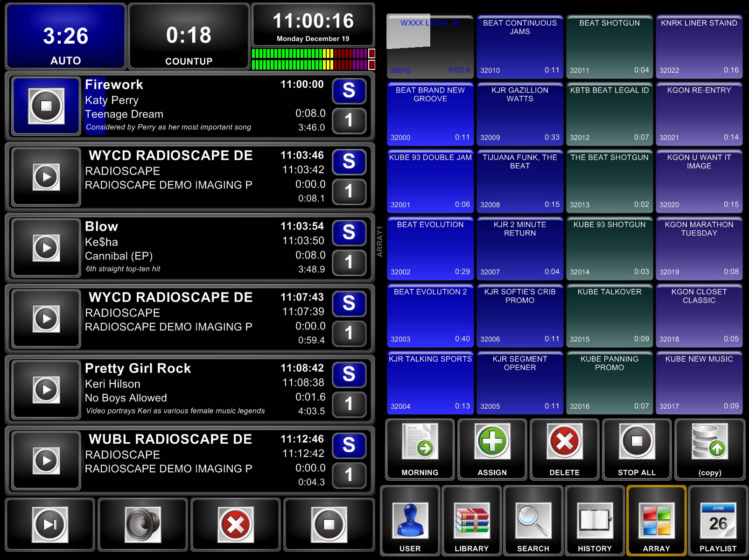Viewport: 749px width, 560px height.
Task: Select the ARRAY tab
Action: point(657,521)
